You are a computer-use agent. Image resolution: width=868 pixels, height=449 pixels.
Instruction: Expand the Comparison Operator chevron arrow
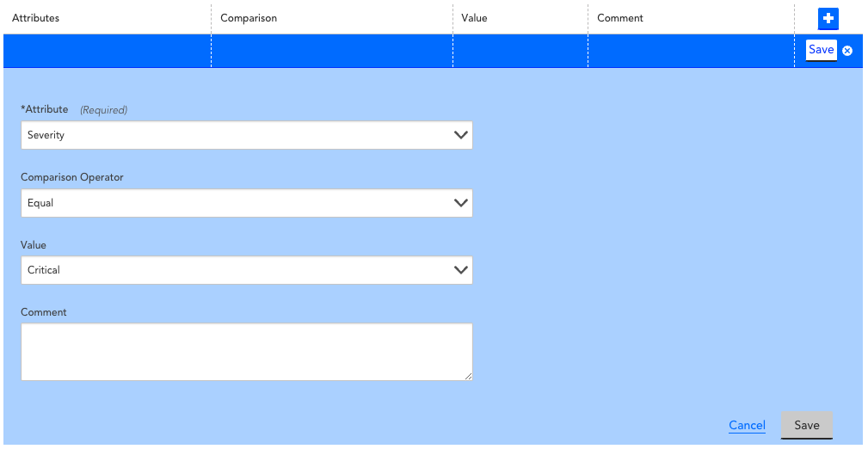pyautogui.click(x=460, y=203)
